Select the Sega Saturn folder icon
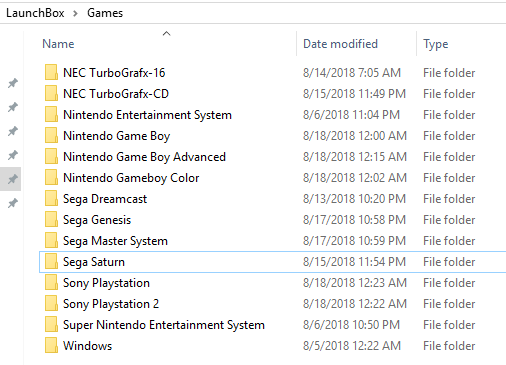506x365 pixels. click(51, 262)
